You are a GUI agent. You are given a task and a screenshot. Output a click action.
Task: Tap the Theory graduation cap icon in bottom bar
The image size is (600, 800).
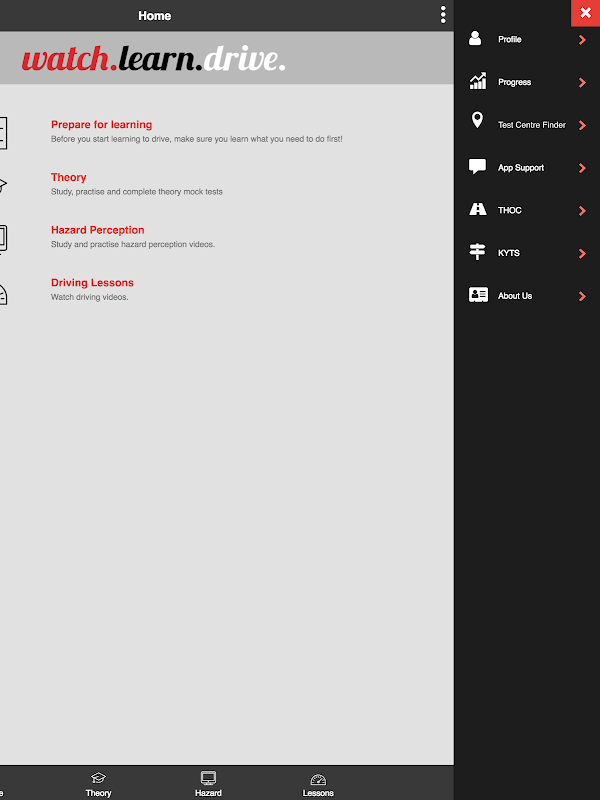click(x=98, y=778)
